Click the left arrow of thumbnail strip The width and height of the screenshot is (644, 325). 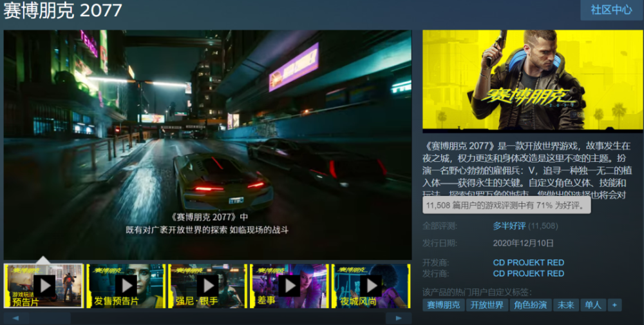coord(16,318)
